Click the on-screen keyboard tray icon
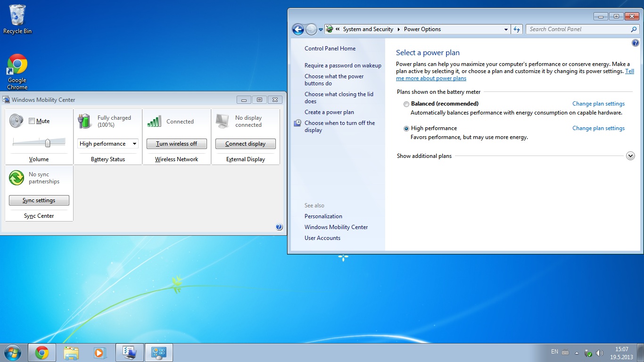 pyautogui.click(x=565, y=353)
